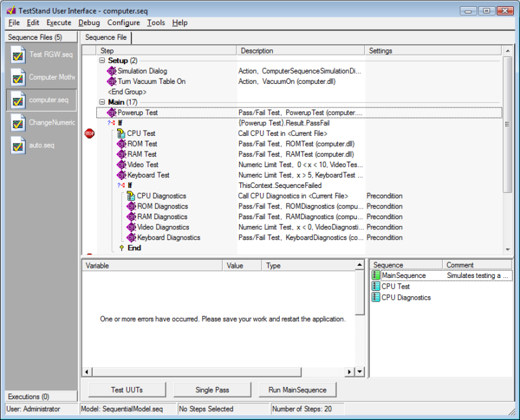Click the stop breakpoint icon beside CPU Test
The width and height of the screenshot is (520, 420).
(x=89, y=134)
